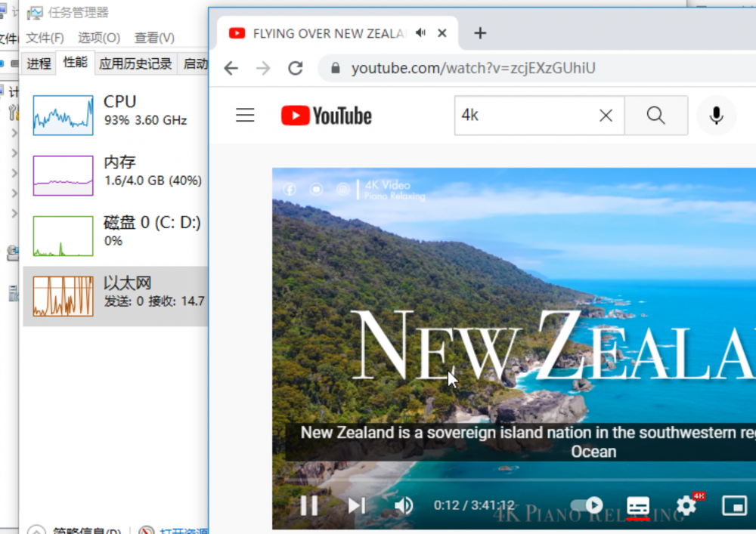Image resolution: width=756 pixels, height=534 pixels.
Task: Click the Task Manager title icon
Action: click(35, 13)
